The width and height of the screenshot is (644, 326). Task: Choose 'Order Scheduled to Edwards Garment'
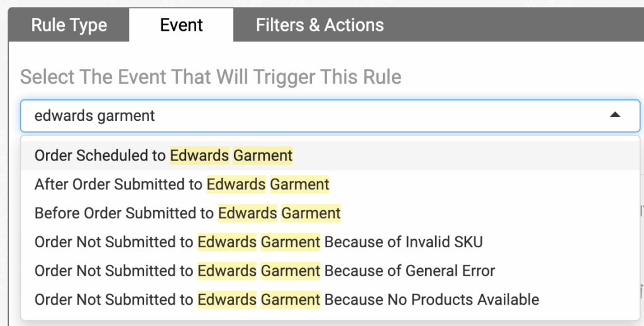point(330,155)
